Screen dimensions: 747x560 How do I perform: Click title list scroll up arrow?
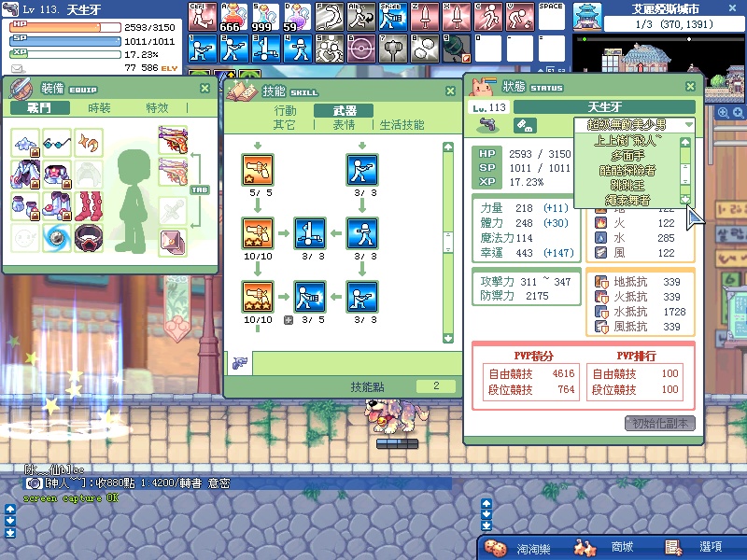[685, 142]
